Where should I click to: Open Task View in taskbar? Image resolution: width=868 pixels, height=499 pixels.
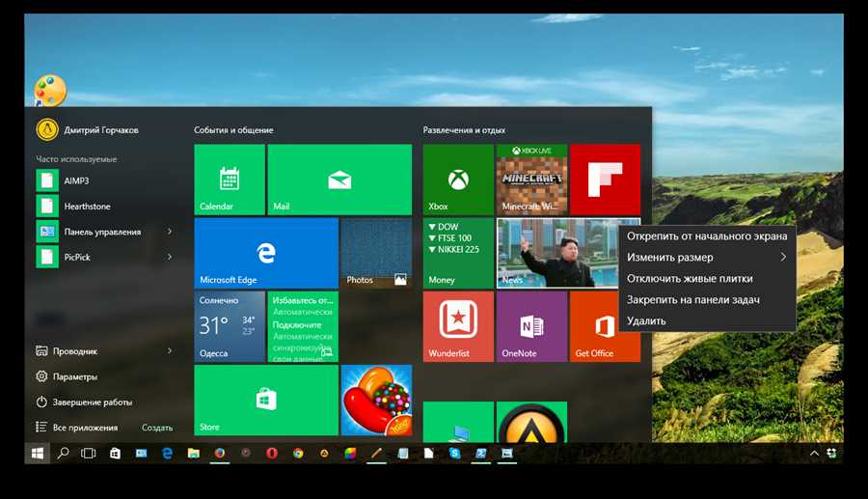tap(89, 453)
